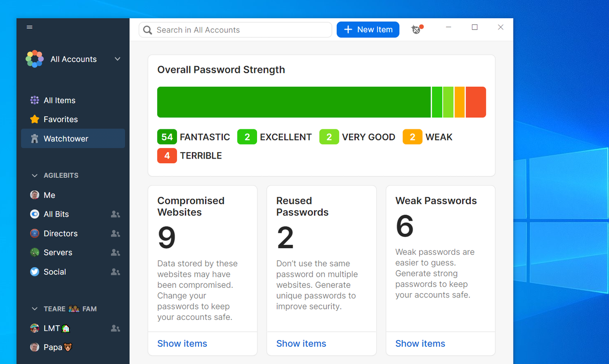
Task: Open the Social vault
Action: point(73,272)
